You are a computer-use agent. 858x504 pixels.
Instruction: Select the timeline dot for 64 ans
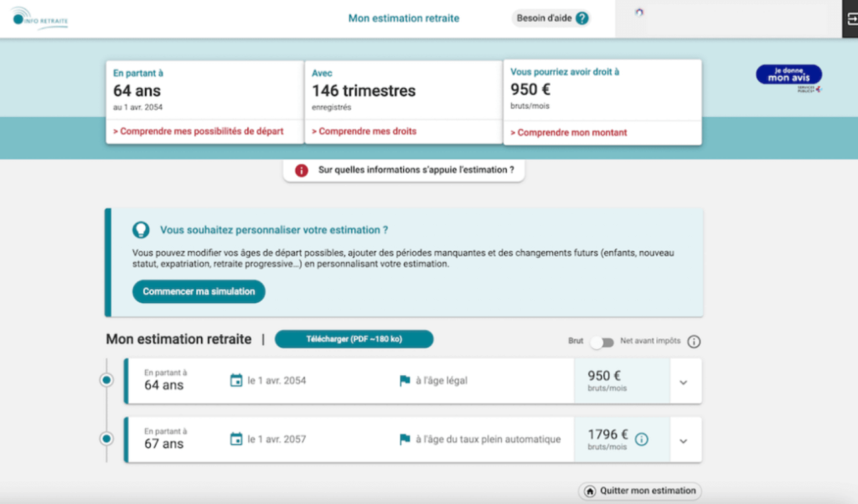click(106, 380)
